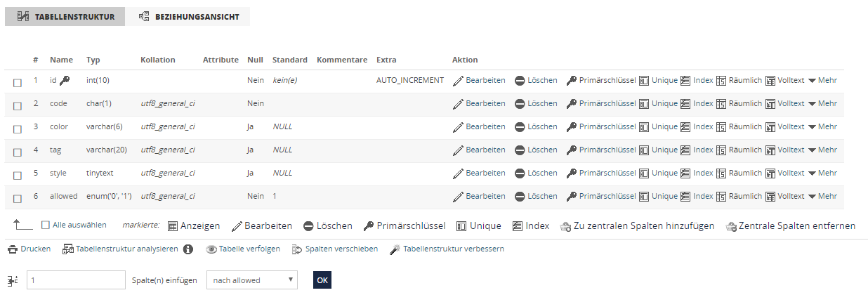Select the checkbox for the style row
Image resolution: width=868 pixels, height=295 pixels.
coord(18,175)
